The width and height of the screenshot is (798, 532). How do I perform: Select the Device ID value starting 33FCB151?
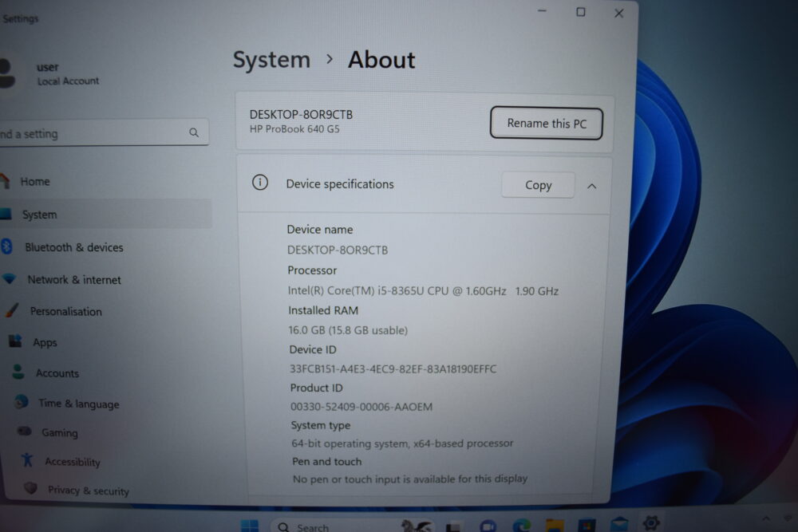[393, 368]
